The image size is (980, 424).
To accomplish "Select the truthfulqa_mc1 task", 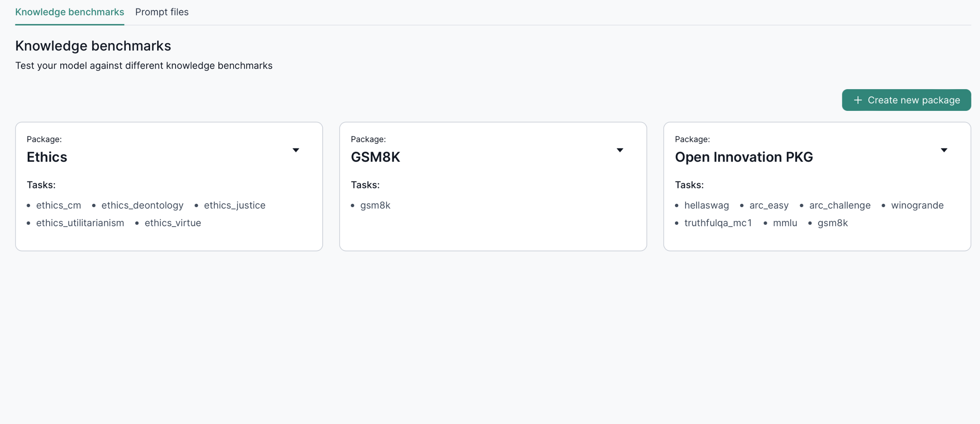I will (x=718, y=223).
